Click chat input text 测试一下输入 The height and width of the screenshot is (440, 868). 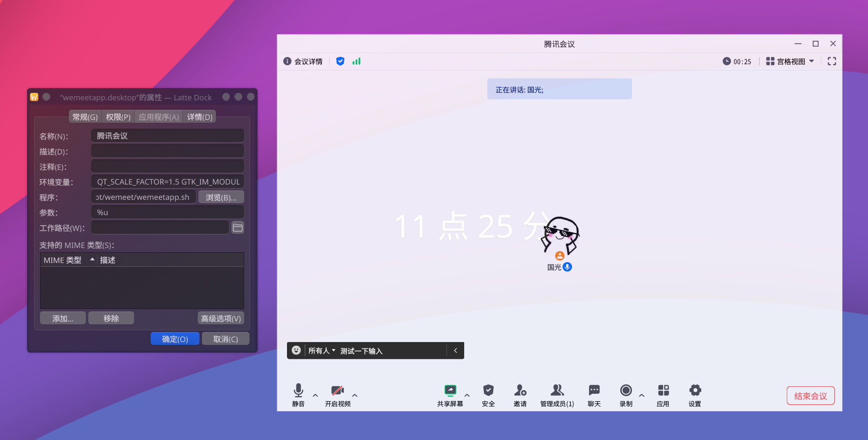[361, 351]
